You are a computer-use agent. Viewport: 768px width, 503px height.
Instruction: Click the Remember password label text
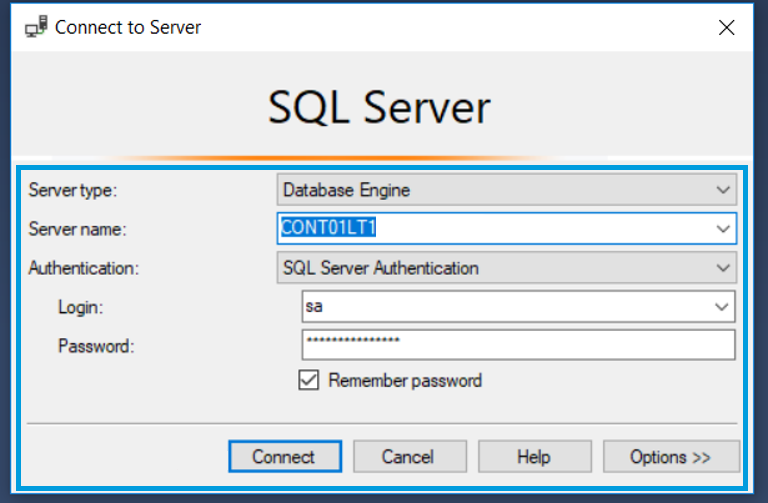[404, 380]
